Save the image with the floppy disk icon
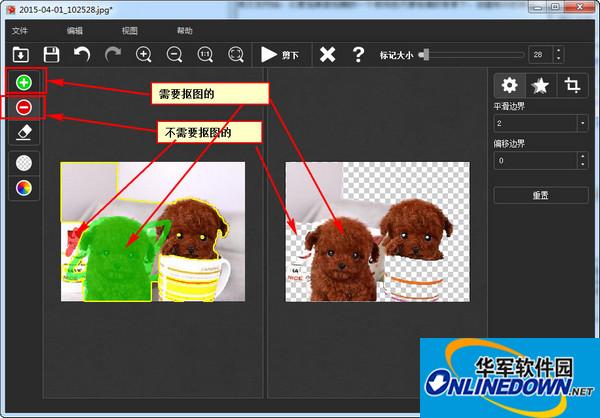The width and height of the screenshot is (600, 418). (x=51, y=55)
